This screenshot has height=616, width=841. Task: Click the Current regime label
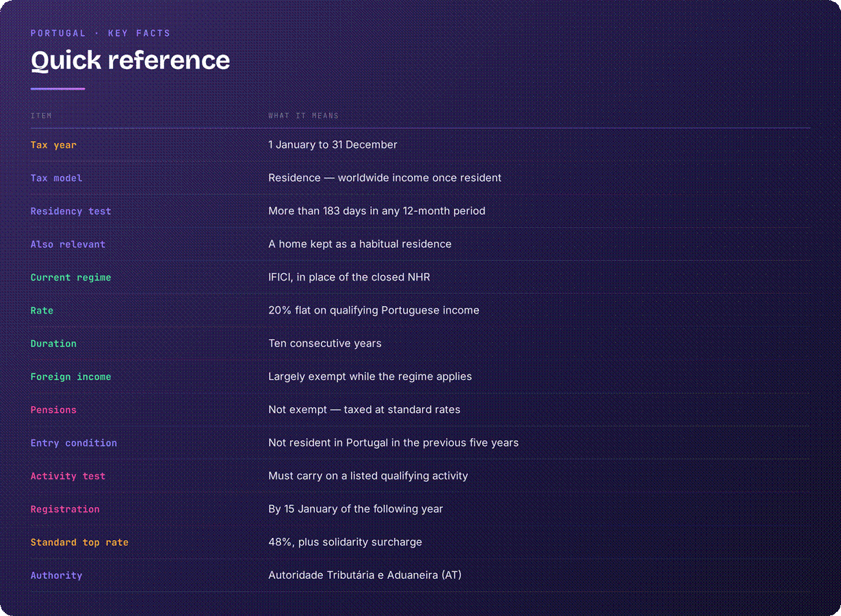tap(70, 277)
